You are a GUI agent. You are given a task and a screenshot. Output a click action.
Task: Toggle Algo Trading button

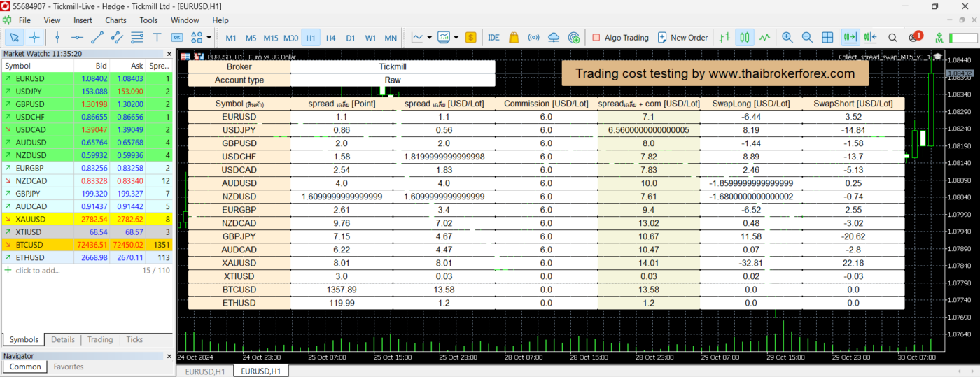[620, 38]
